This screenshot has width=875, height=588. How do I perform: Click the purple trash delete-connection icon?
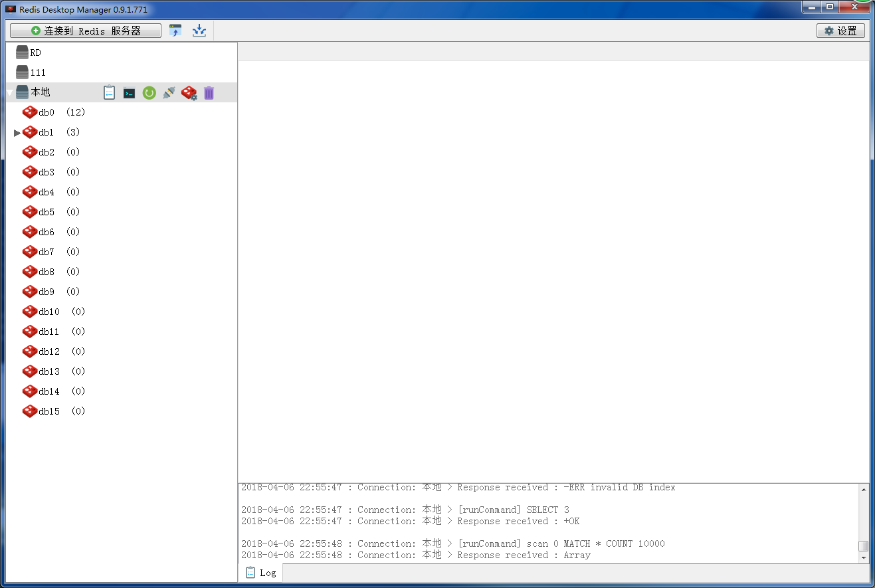(209, 93)
